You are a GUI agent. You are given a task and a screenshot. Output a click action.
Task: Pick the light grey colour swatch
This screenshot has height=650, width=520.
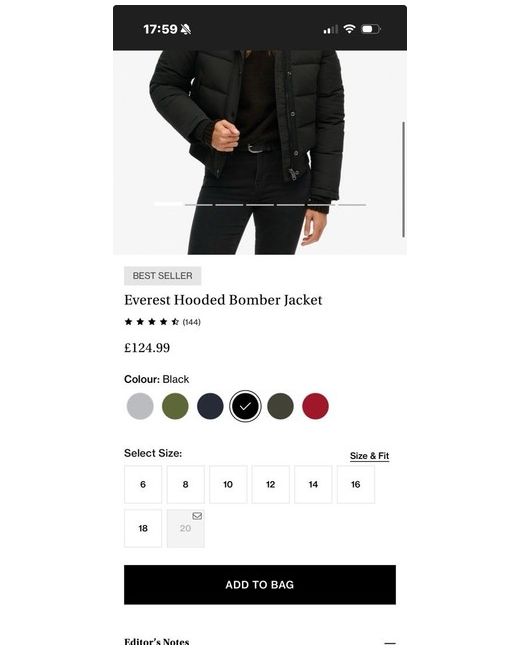140,406
